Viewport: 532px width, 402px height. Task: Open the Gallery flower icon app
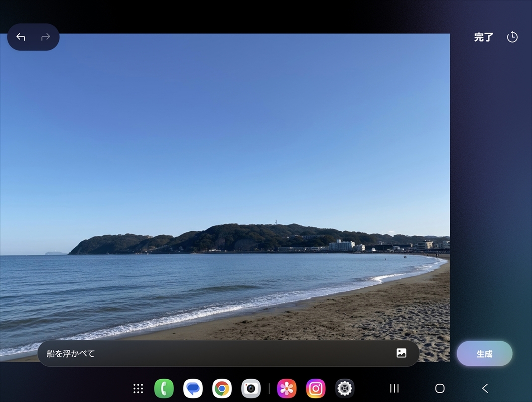[287, 388]
